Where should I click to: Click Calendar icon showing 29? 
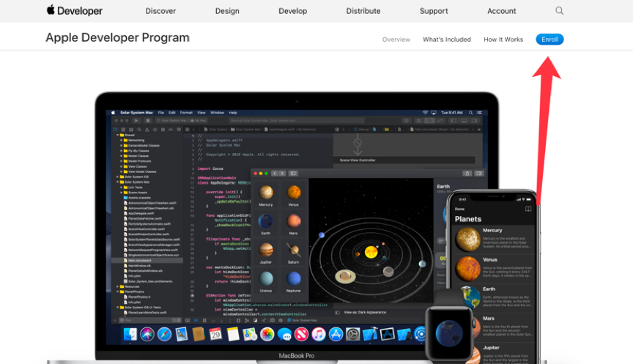(x=215, y=334)
